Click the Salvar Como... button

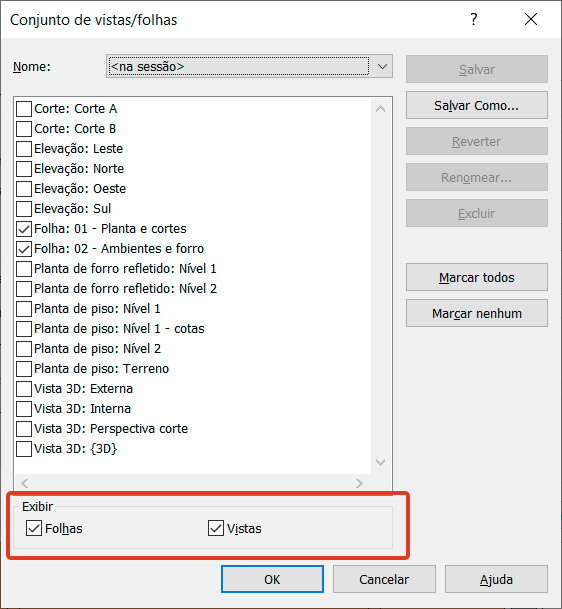click(477, 105)
